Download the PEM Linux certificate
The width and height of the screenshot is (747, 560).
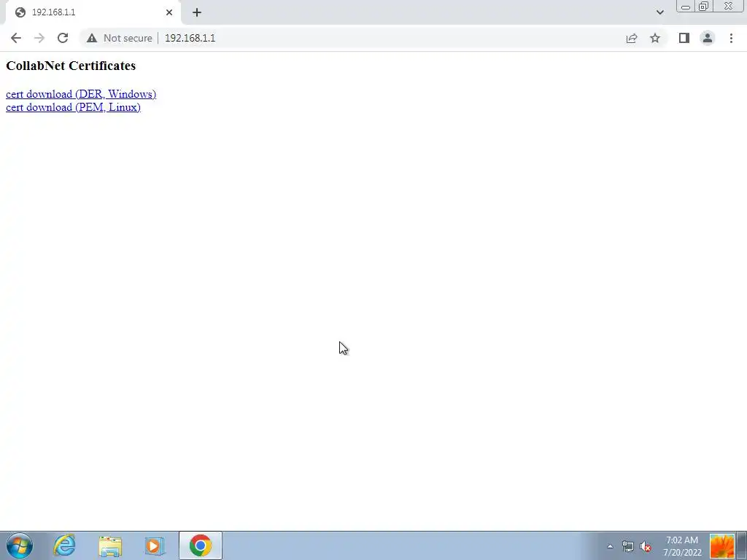click(x=73, y=107)
